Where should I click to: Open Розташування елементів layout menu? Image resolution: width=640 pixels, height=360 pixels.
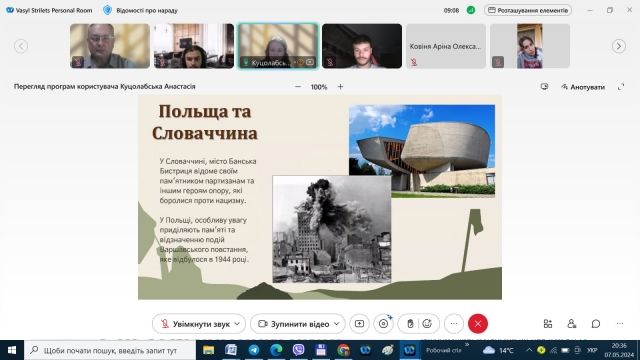tap(528, 10)
